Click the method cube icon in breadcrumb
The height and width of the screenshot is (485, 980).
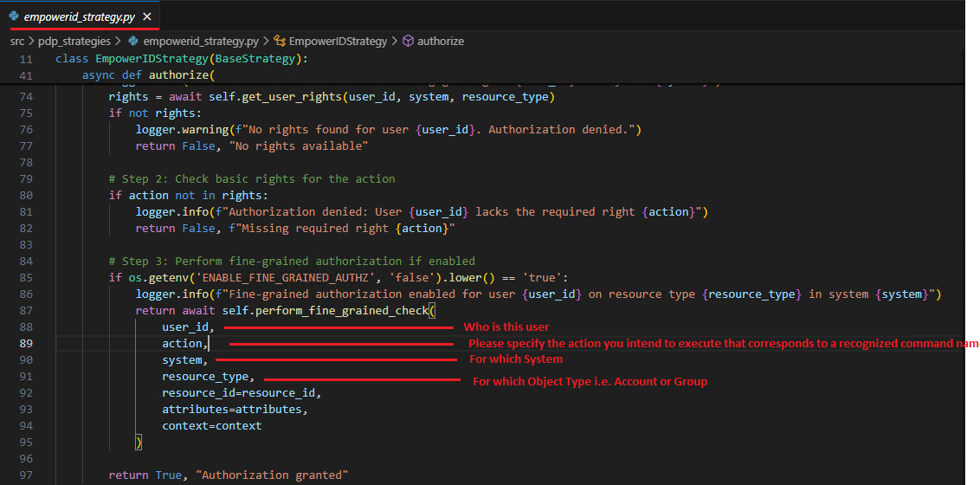point(408,42)
